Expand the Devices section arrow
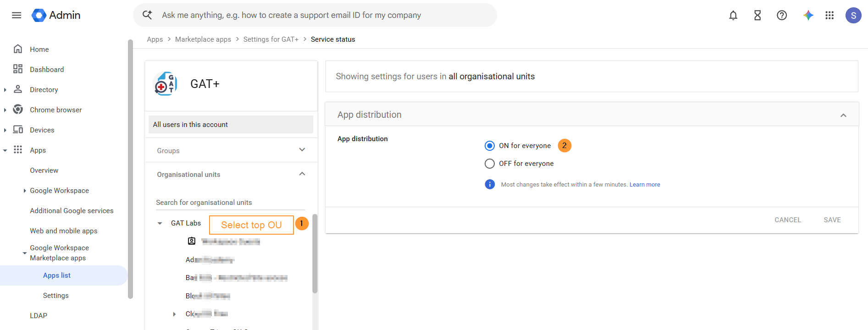The height and width of the screenshot is (330, 868). (x=5, y=130)
